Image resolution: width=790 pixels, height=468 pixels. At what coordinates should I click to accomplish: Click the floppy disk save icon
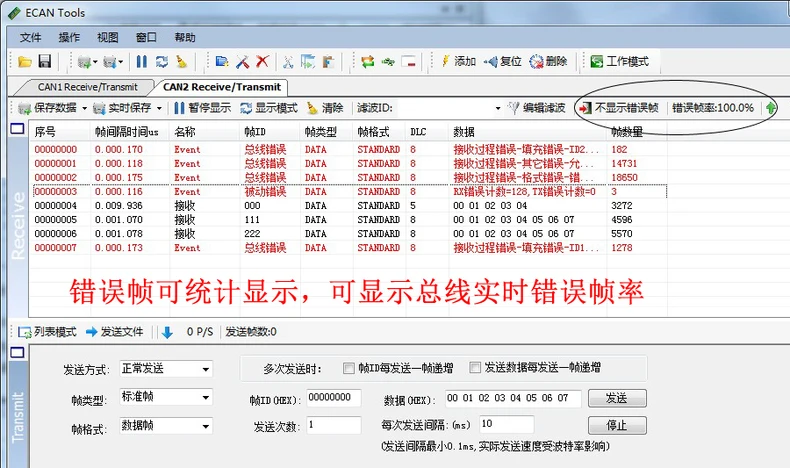point(45,61)
